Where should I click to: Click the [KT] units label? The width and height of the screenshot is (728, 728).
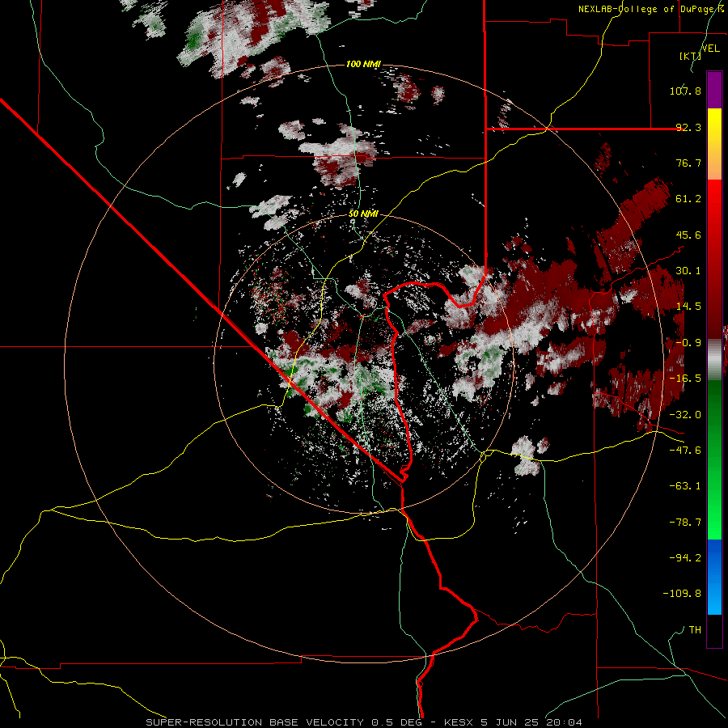pos(690,56)
